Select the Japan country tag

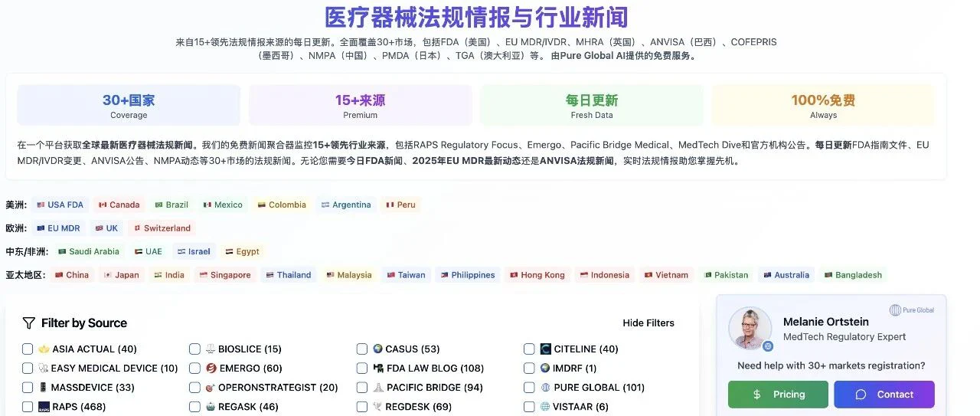tap(122, 275)
